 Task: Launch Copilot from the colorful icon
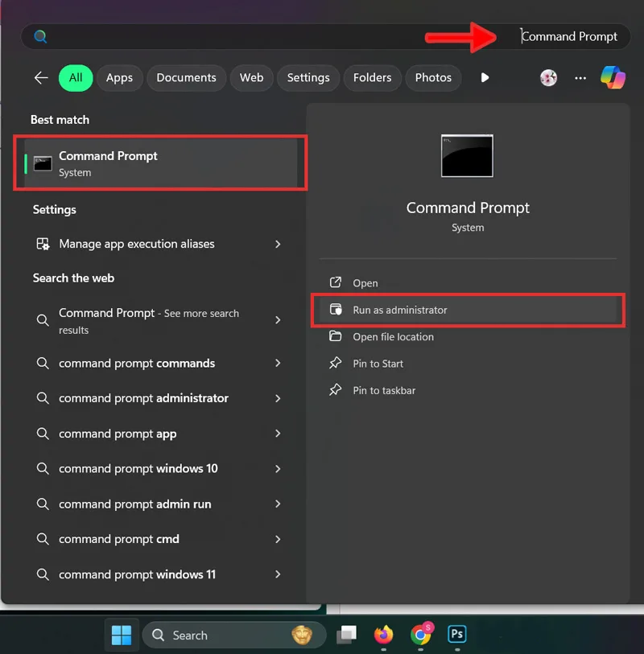[613, 77]
